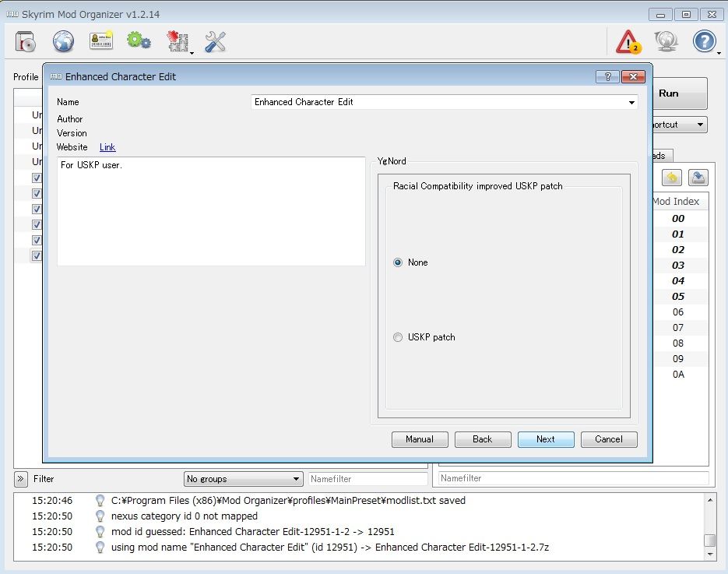Click the yellow restore backup icon
Image resolution: width=728 pixels, height=574 pixels.
pyautogui.click(x=671, y=178)
